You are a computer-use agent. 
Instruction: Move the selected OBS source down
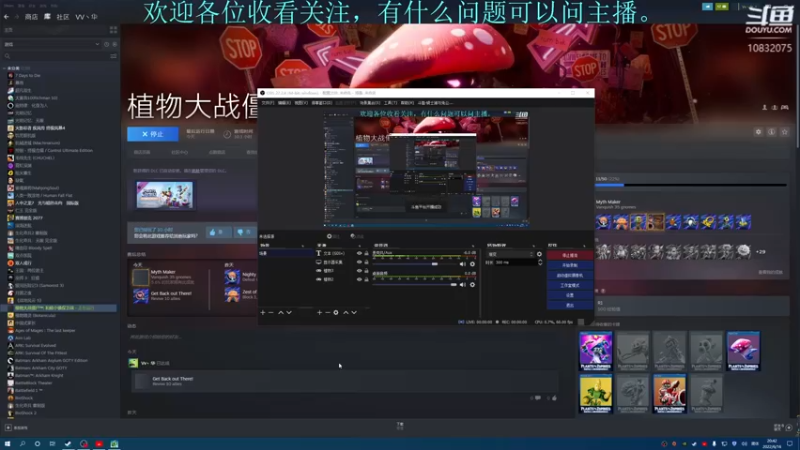click(354, 312)
